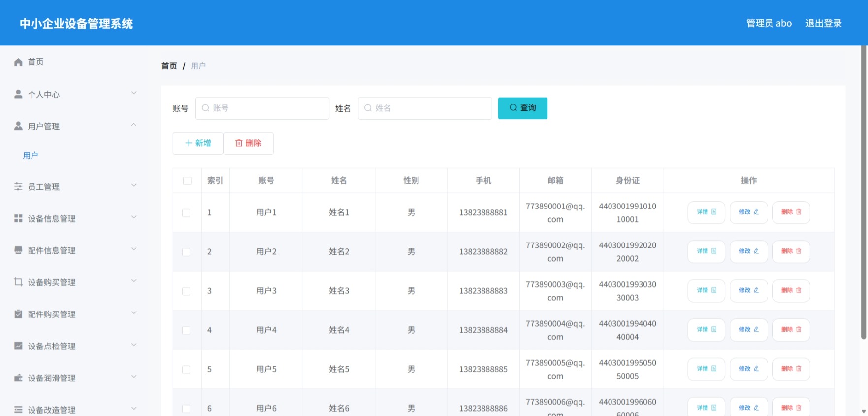Expand the 配件信息管理 menu chevron
The image size is (868, 416).
pyautogui.click(x=134, y=249)
